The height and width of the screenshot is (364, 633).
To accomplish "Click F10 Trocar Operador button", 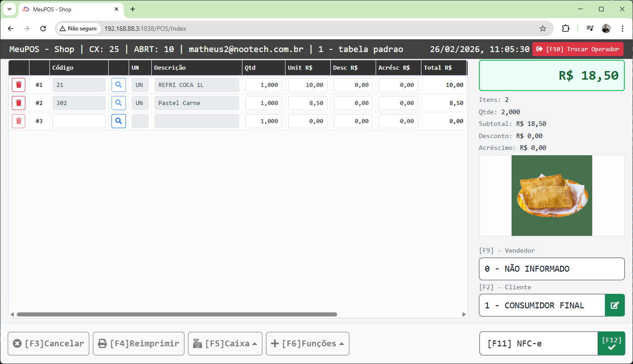I will tap(578, 49).
